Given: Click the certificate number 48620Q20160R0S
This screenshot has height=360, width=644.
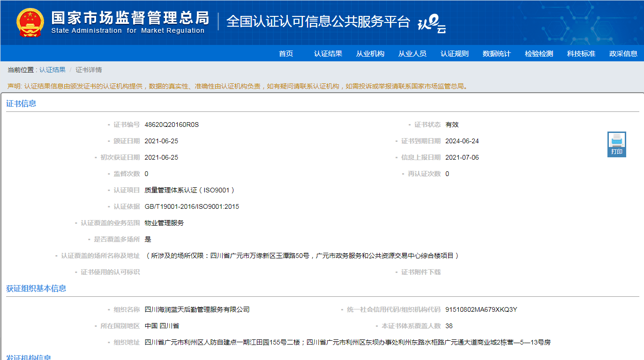Looking at the screenshot, I should coord(172,125).
